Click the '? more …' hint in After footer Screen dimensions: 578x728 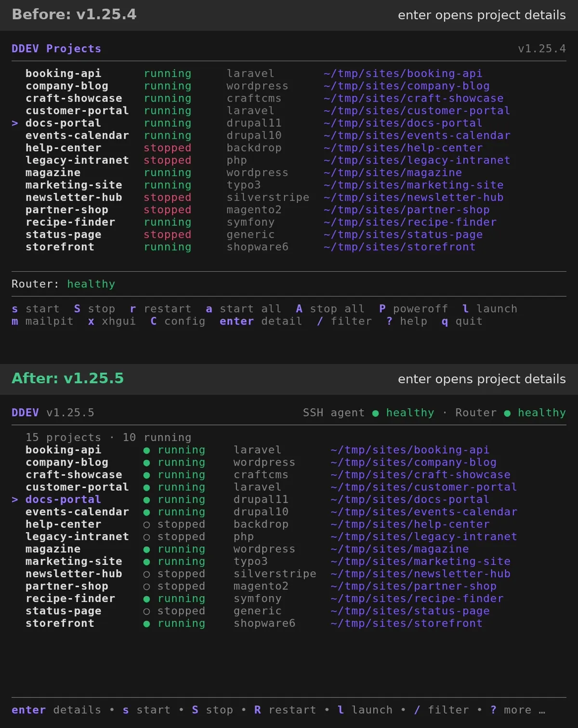pyautogui.click(x=518, y=710)
